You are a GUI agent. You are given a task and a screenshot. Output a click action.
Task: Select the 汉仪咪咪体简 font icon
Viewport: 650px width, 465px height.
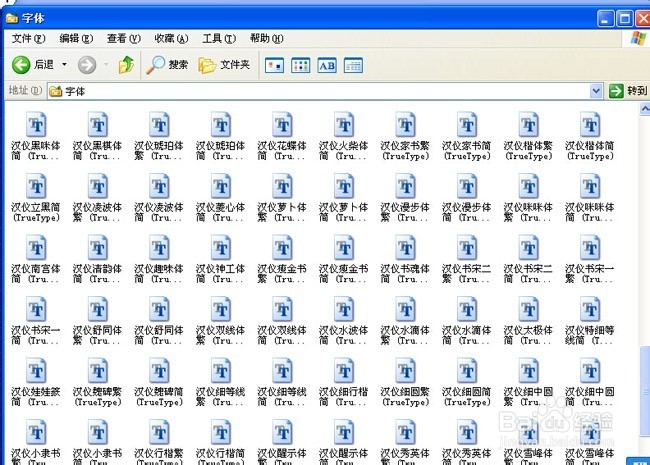pyautogui.click(x=590, y=186)
